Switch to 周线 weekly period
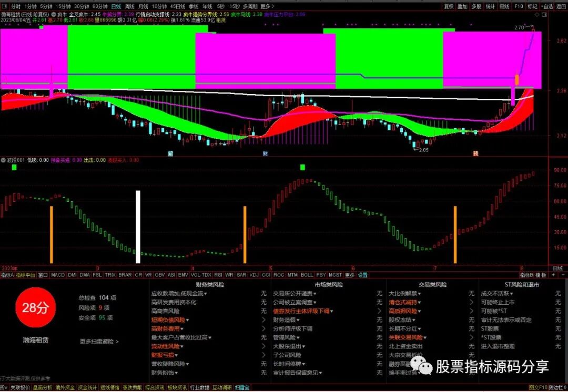 tap(130, 6)
